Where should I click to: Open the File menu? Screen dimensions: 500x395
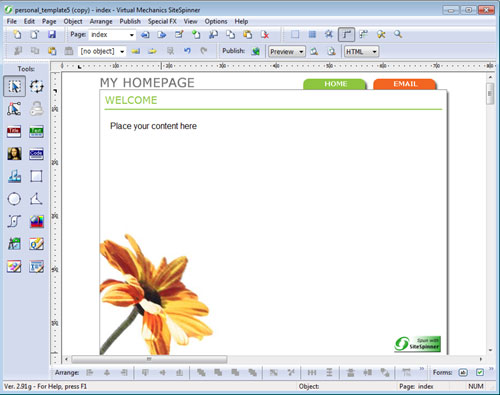[x=12, y=21]
